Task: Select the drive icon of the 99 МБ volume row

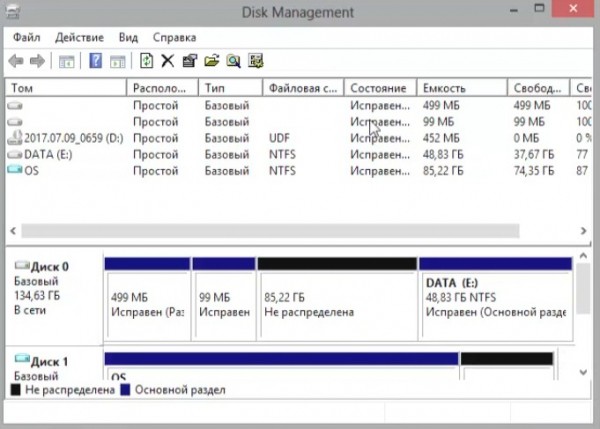Action: (15, 122)
